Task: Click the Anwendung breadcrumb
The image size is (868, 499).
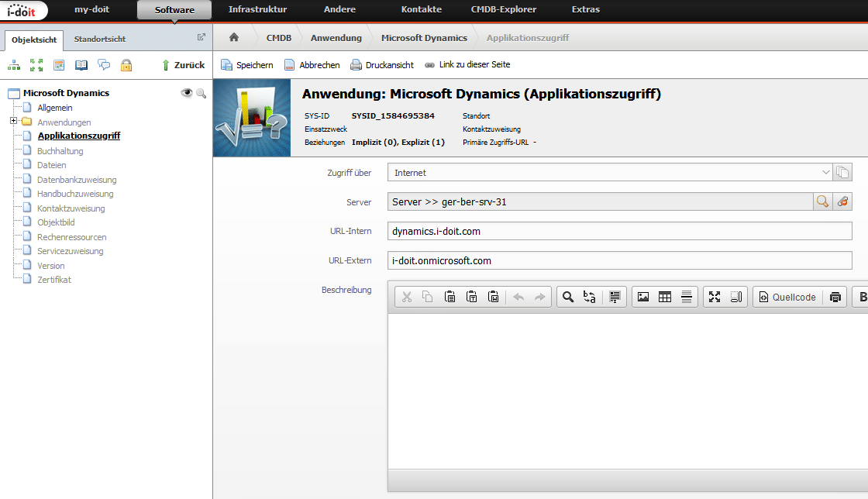Action: [336, 38]
